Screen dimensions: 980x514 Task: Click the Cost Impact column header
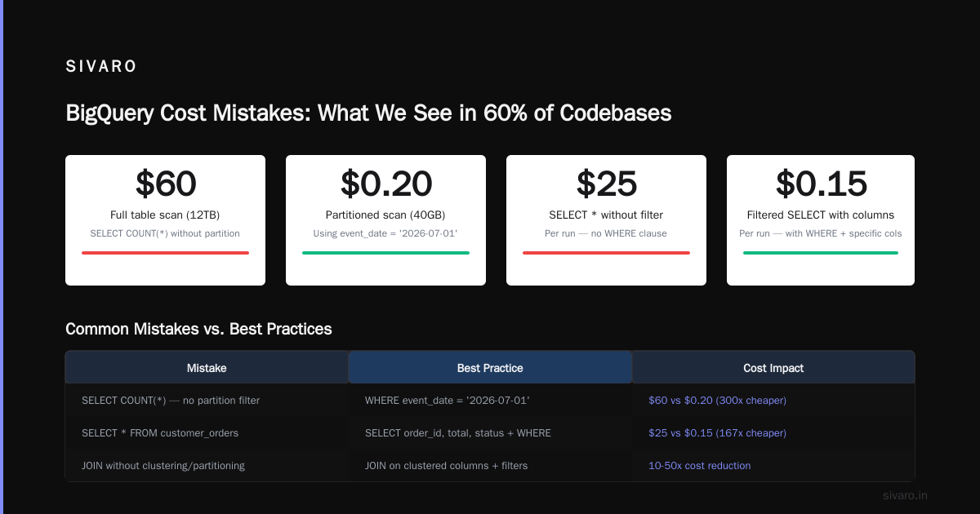[773, 368]
